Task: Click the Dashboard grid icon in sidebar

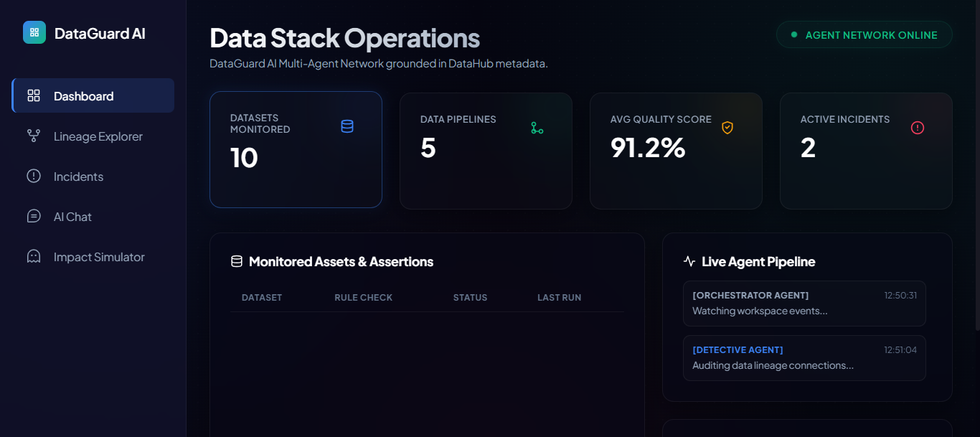Action: pyautogui.click(x=34, y=95)
